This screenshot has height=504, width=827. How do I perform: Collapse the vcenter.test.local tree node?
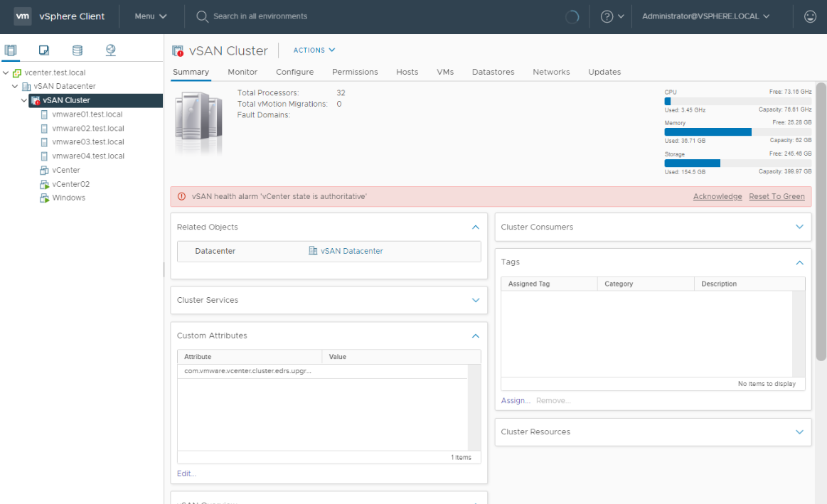[6, 73]
